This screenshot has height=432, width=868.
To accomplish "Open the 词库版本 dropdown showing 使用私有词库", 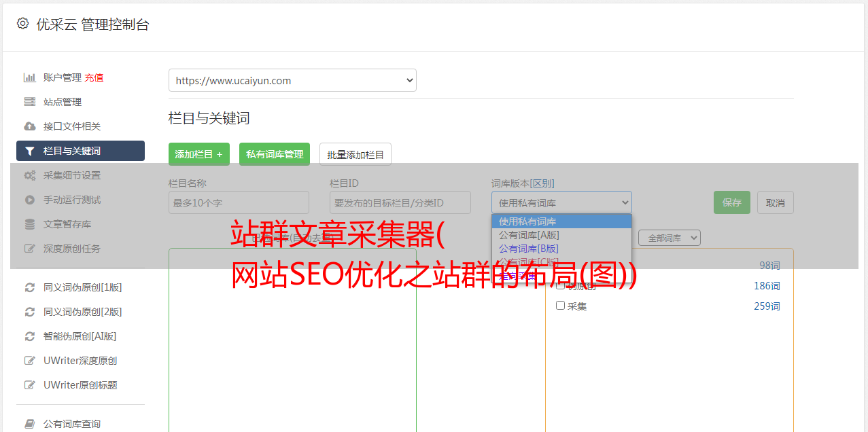I will pyautogui.click(x=561, y=202).
